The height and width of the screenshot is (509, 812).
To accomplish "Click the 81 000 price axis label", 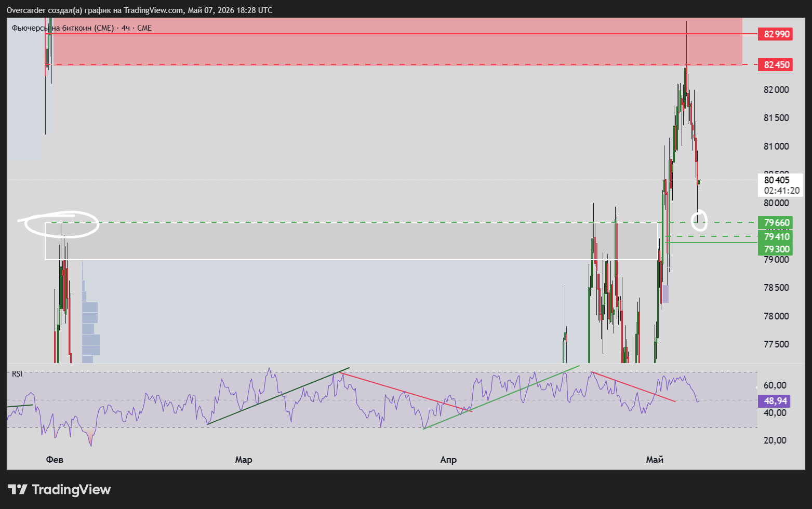I will point(776,146).
